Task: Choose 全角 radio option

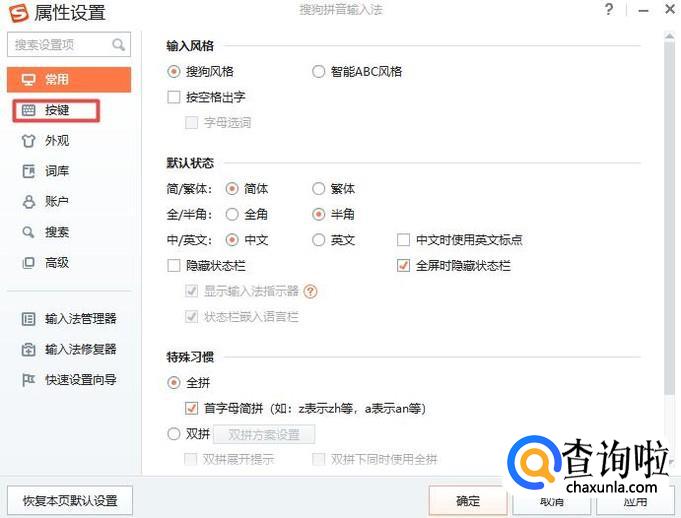Action: [x=232, y=214]
